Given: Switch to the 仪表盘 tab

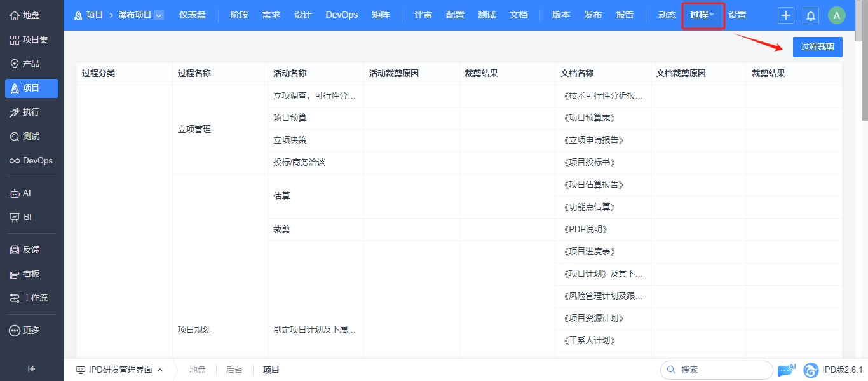Looking at the screenshot, I should 192,15.
